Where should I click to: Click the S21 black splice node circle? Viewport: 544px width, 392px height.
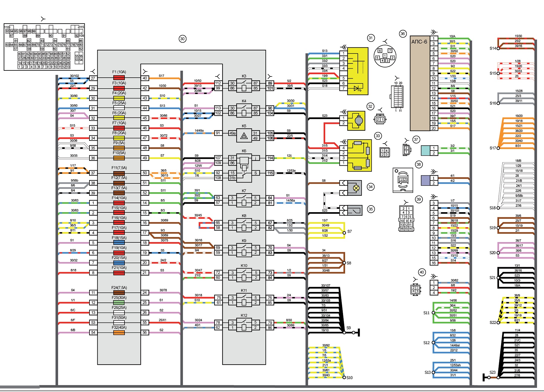pyautogui.click(x=498, y=278)
